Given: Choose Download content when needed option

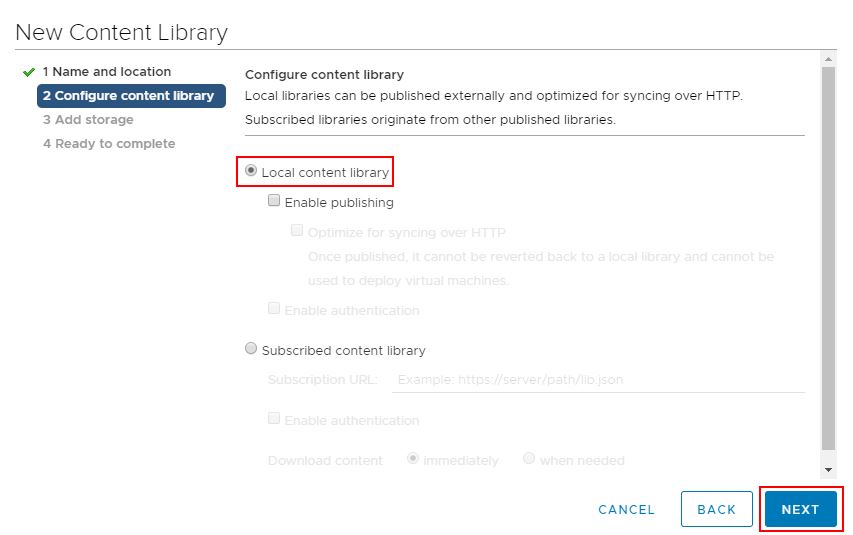Looking at the screenshot, I should (x=529, y=458).
